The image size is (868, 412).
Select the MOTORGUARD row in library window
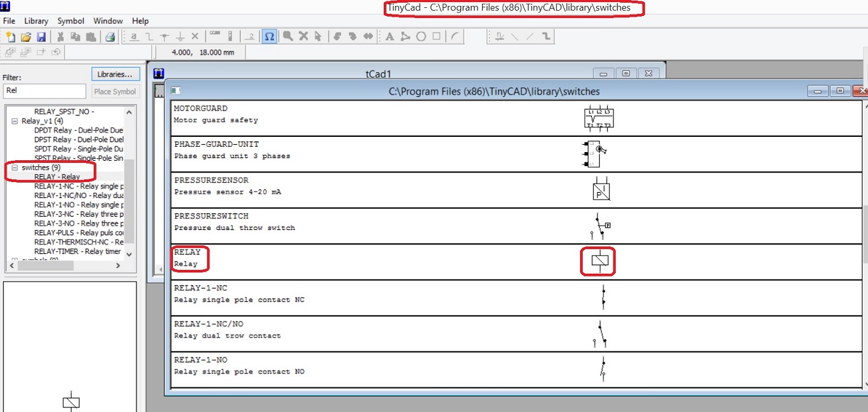(x=516, y=118)
